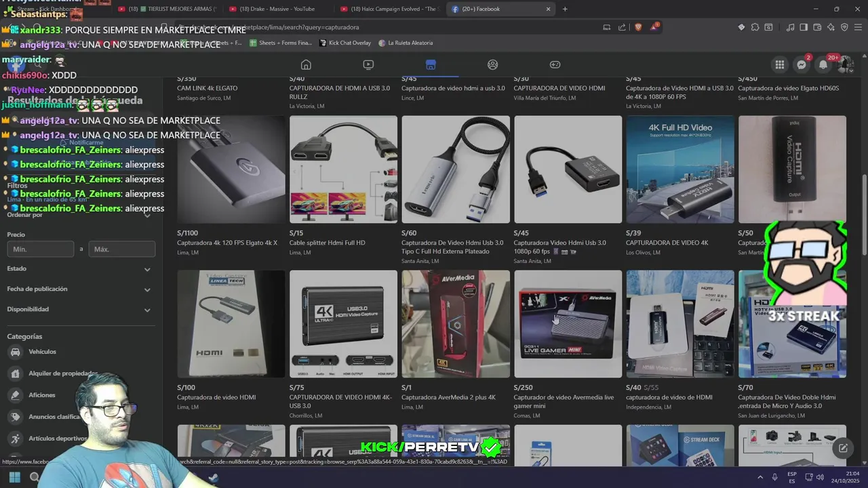Click the ESP language indicator in taskbar

(x=792, y=477)
